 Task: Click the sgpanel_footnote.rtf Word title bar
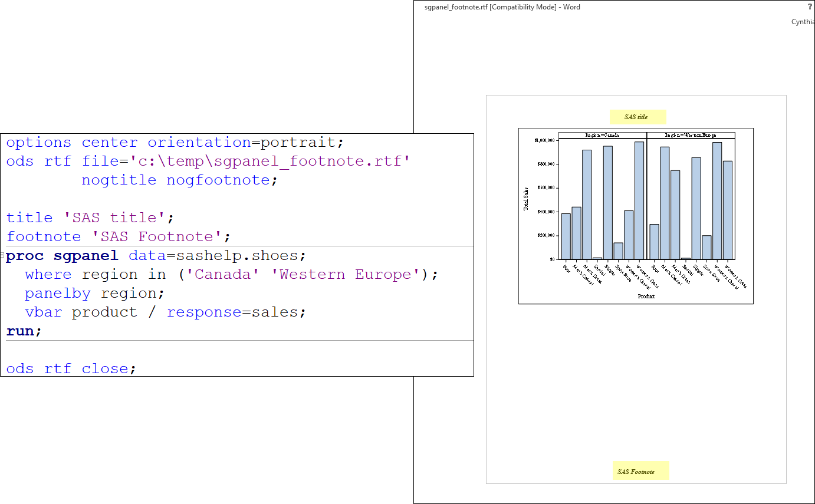[501, 8]
